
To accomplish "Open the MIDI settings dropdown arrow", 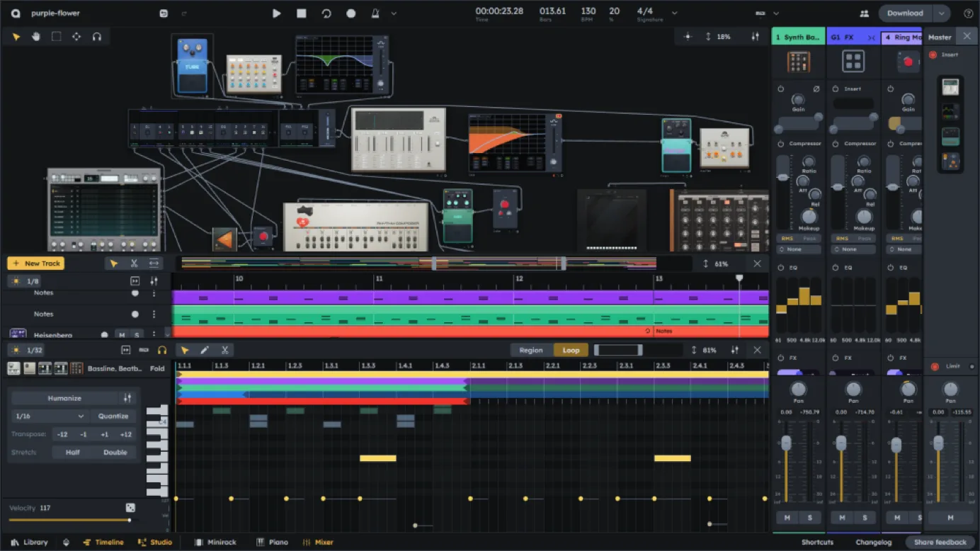I will [x=776, y=13].
